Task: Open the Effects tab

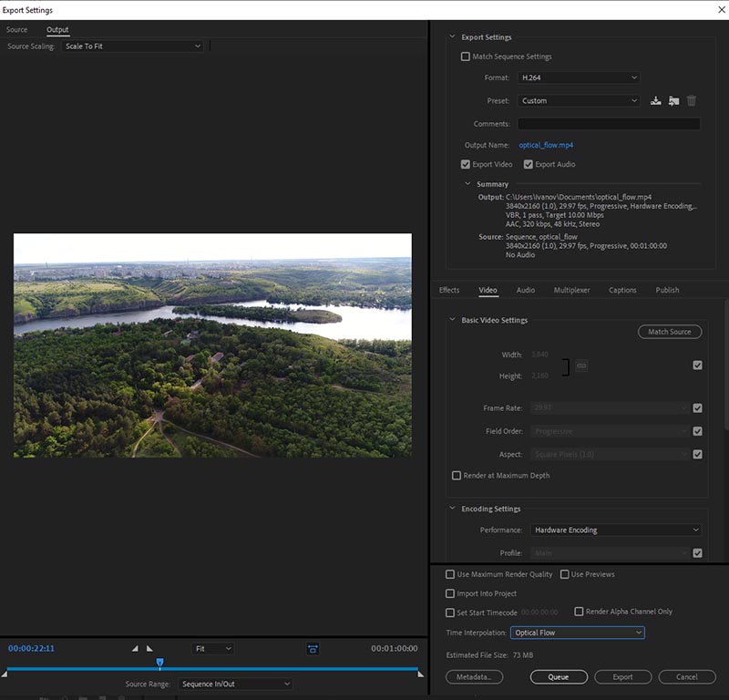Action: pos(449,290)
